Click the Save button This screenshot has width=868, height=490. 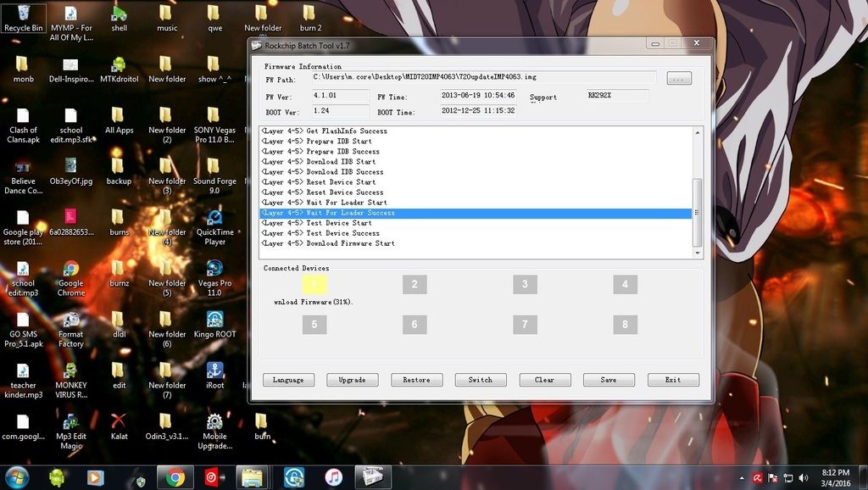point(609,380)
